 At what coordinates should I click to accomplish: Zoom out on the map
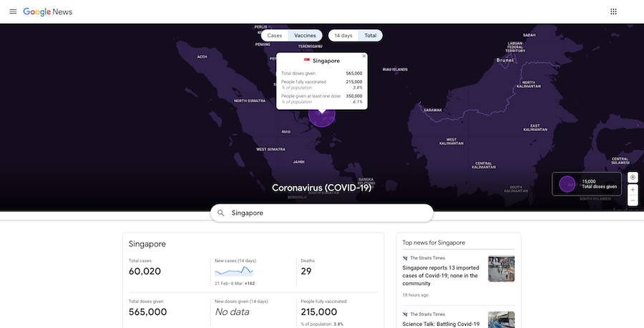coord(633,201)
